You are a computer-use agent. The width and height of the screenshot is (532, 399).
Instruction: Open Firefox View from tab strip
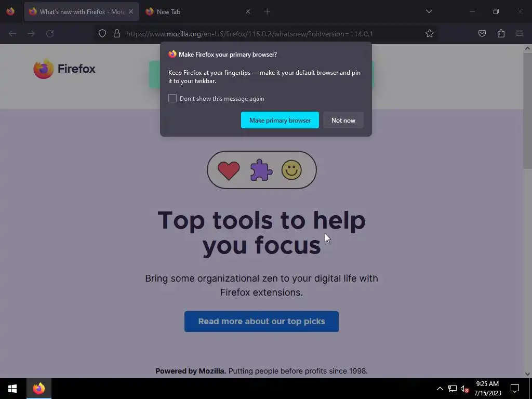[10, 11]
